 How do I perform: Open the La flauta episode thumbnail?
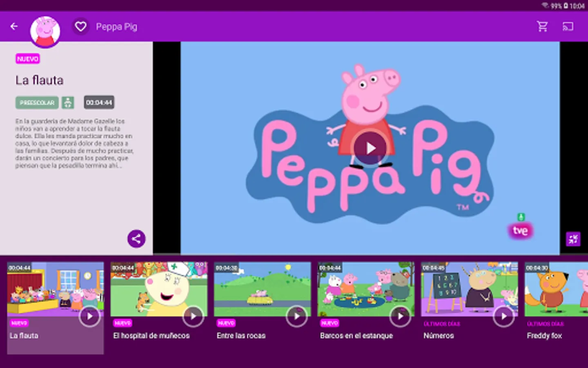tap(55, 289)
